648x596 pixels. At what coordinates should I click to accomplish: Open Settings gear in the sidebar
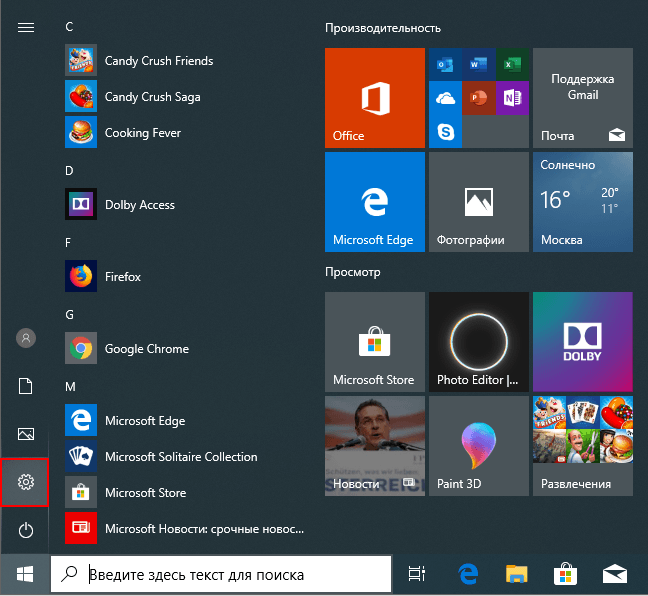click(25, 482)
